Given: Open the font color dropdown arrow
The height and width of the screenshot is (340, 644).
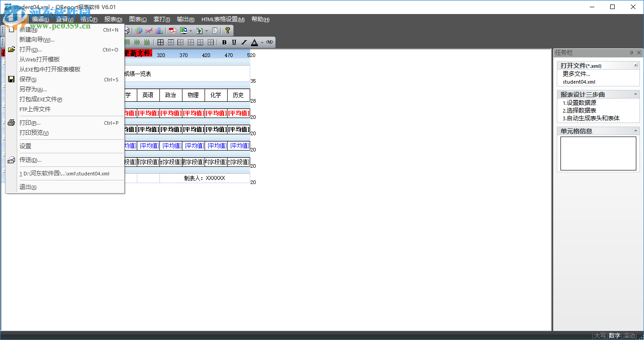Looking at the screenshot, I should click(262, 42).
